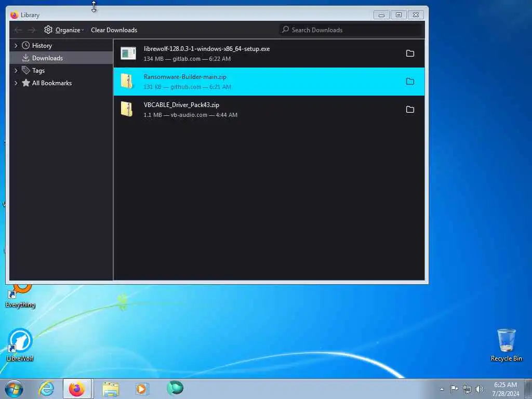Open the Windows Start menu orb
Viewport: 532px width, 399px height.
tap(14, 389)
